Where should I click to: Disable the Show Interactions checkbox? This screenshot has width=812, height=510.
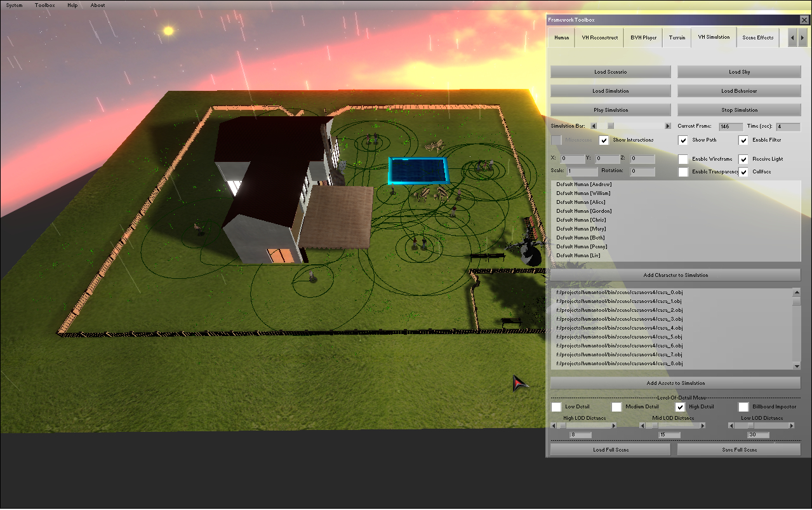pyautogui.click(x=604, y=140)
